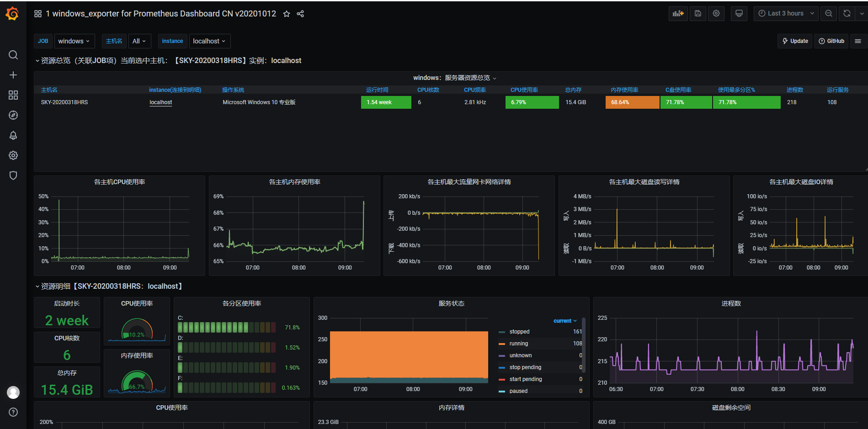
Task: Open the refresh interval dropdown arrow
Action: [862, 13]
